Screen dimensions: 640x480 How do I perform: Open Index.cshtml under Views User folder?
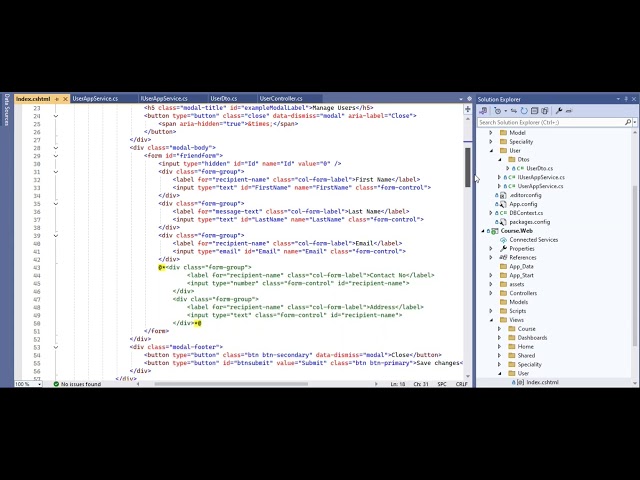542,382
